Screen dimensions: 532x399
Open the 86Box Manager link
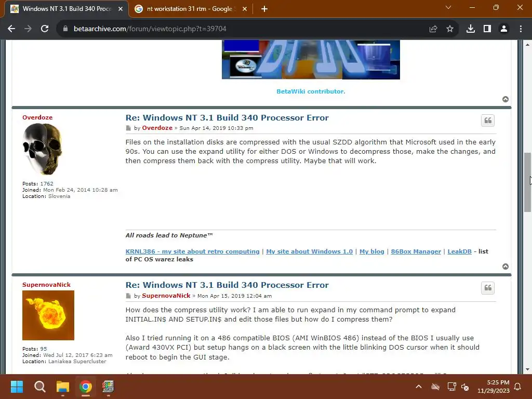[416, 251]
